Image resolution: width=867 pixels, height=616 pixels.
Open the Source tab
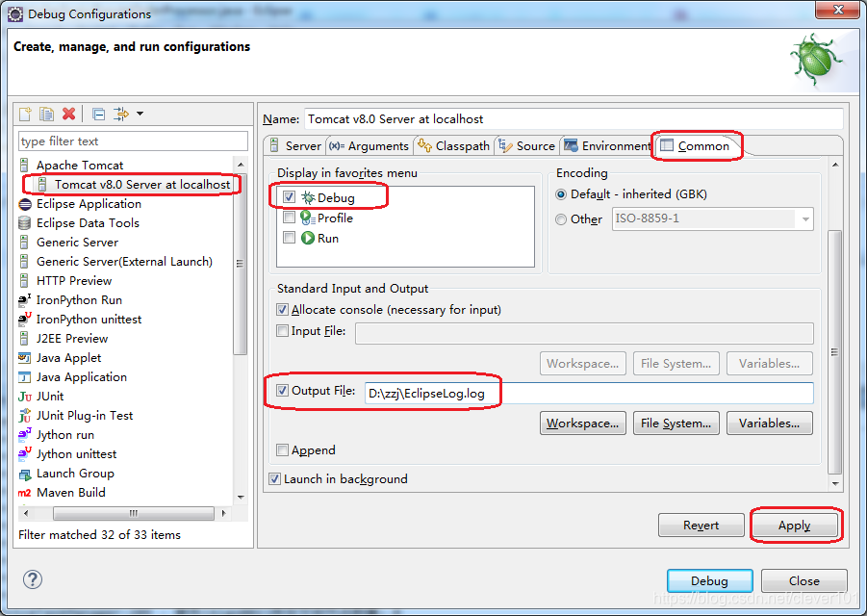click(527, 146)
